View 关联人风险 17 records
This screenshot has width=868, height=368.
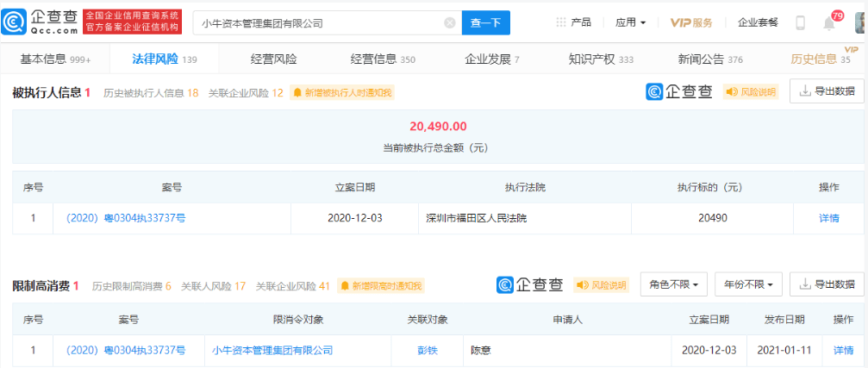tap(214, 286)
